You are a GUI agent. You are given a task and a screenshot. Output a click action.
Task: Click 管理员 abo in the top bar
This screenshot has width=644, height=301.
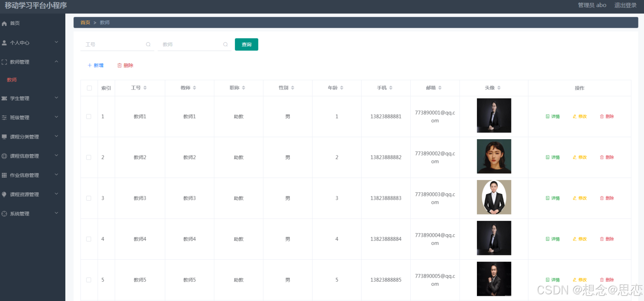592,5
